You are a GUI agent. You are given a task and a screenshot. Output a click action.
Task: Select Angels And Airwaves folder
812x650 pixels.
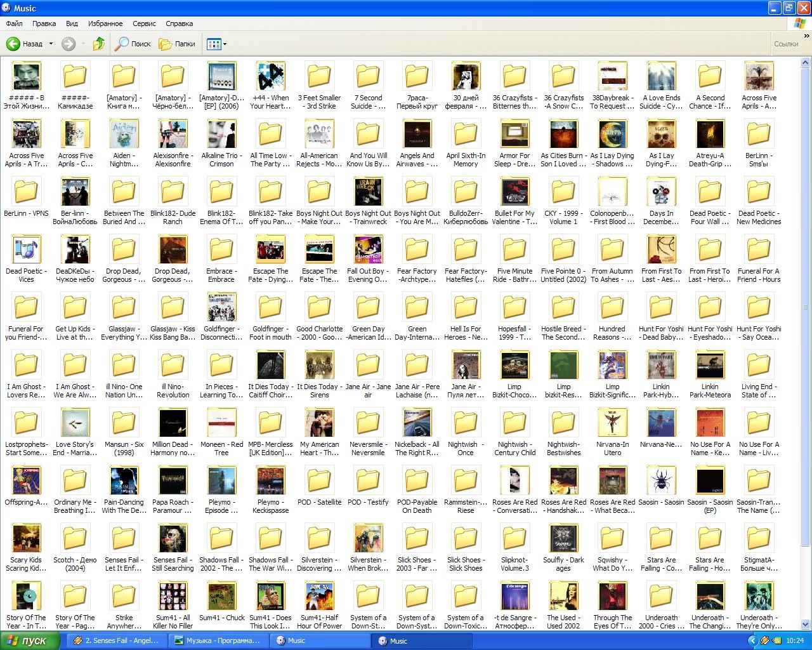(417, 143)
